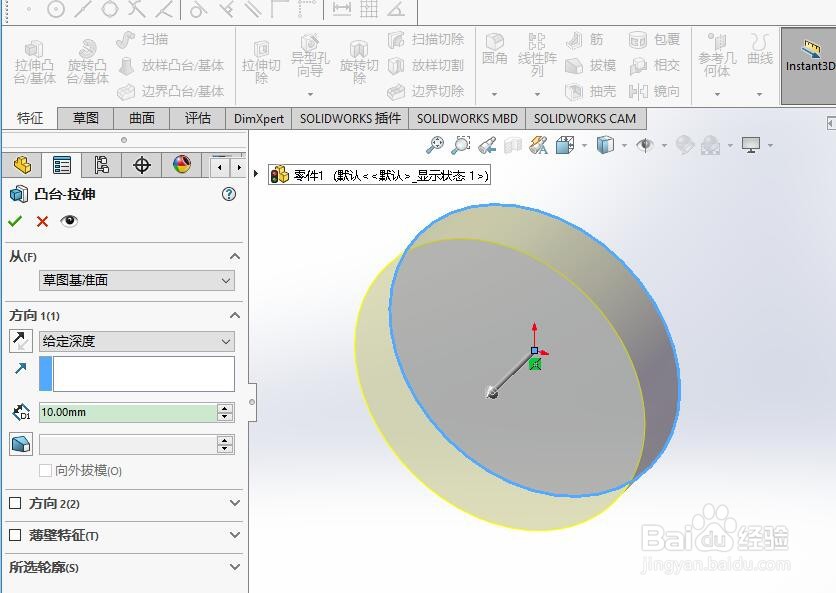Open the 给定深度 end condition dropdown

pyautogui.click(x=137, y=341)
